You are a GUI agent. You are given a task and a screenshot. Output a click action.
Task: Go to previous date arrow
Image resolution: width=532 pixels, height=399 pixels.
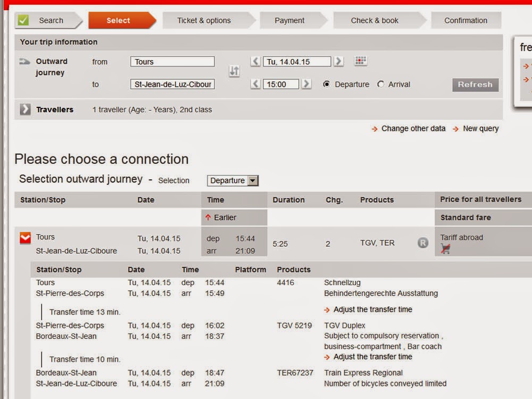255,61
